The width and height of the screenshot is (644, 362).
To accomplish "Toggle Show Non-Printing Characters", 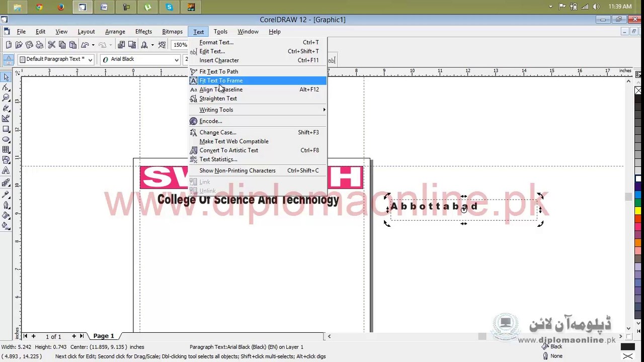I will (x=237, y=170).
